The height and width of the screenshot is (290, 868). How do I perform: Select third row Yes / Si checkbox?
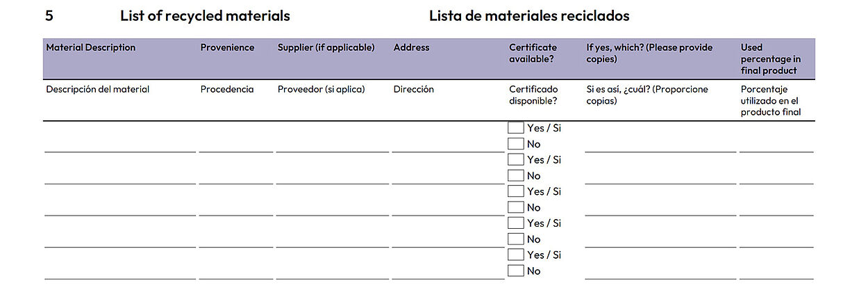[516, 191]
